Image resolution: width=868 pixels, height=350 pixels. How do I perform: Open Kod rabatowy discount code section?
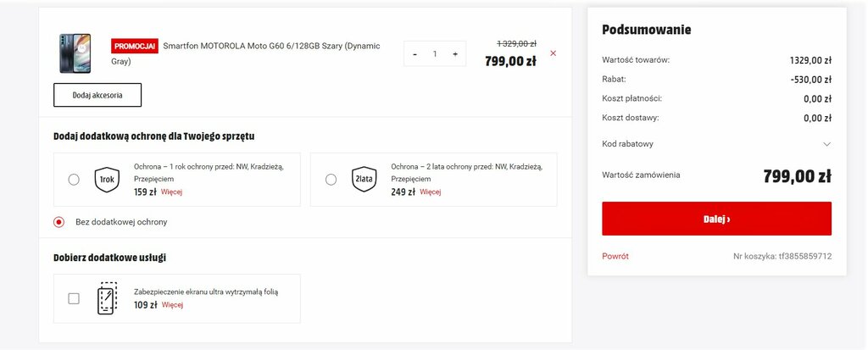tap(717, 144)
